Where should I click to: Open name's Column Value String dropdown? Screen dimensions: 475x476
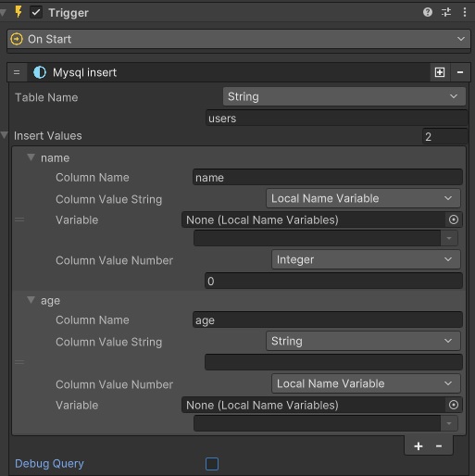[x=363, y=198]
